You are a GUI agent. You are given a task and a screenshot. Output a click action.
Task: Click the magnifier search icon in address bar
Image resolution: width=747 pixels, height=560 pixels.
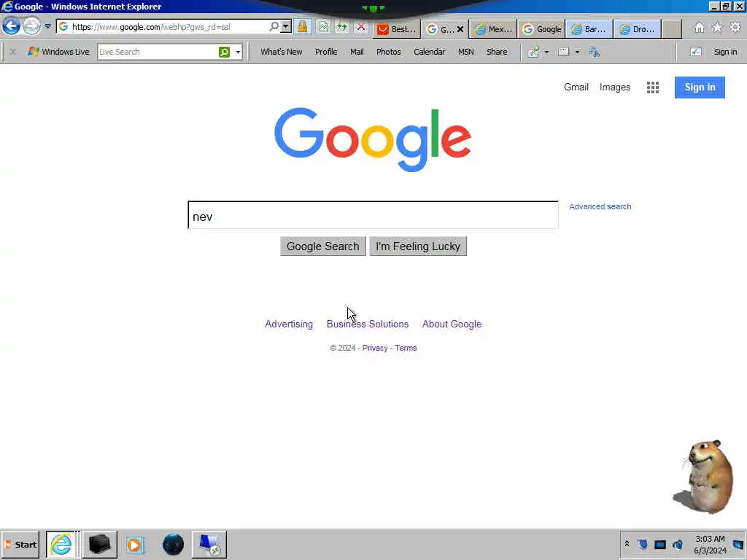coord(274,27)
